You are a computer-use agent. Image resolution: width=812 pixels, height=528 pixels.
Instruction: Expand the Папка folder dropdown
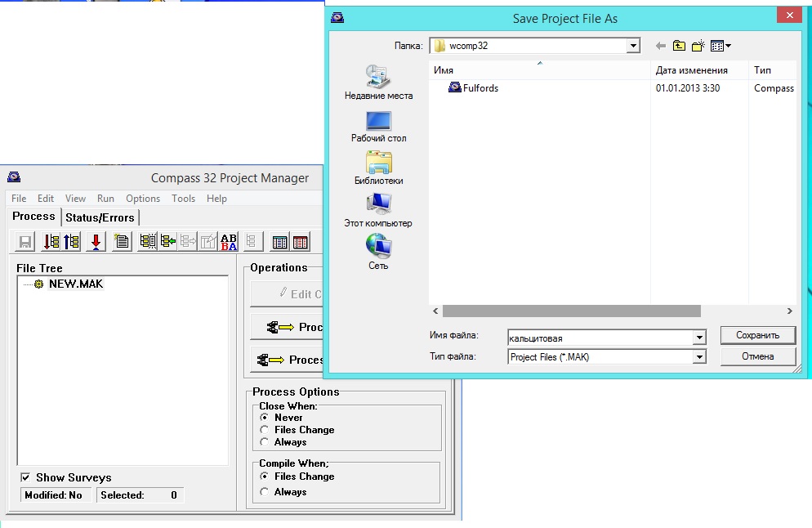[x=633, y=46]
